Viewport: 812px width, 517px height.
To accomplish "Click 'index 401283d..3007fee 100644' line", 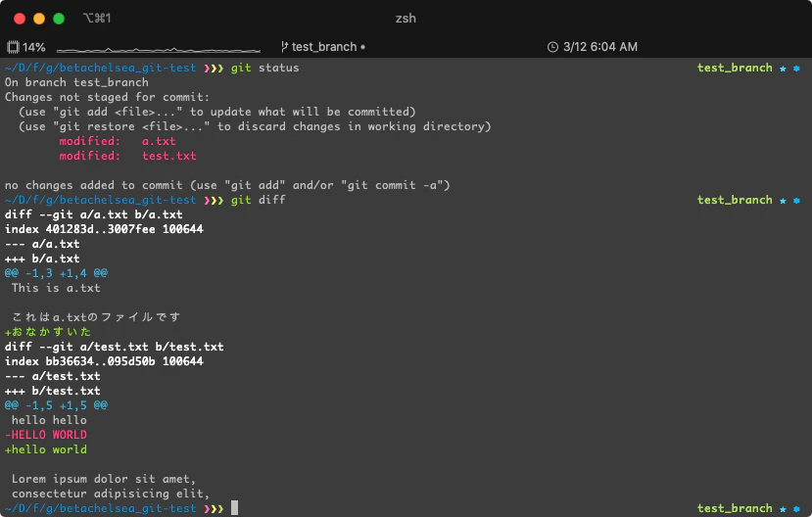I will [104, 229].
